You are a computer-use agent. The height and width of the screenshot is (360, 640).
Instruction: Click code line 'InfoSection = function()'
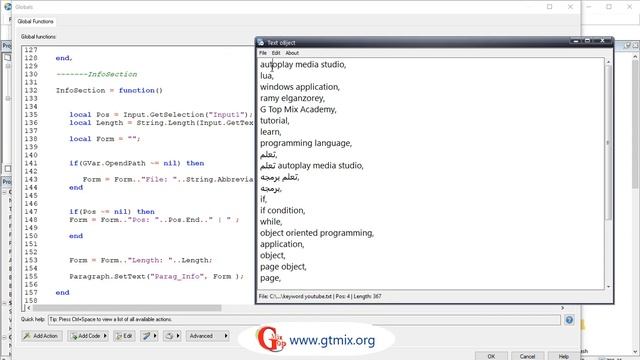(x=109, y=90)
